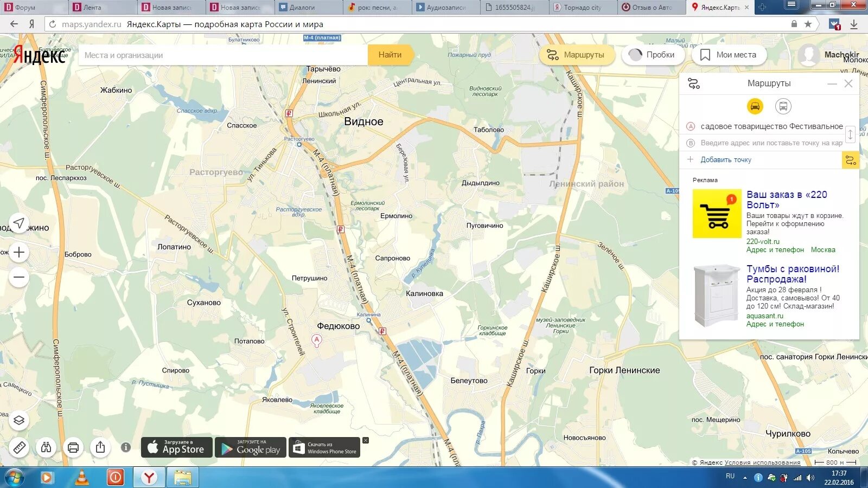Switch to the Аудиозаписи browser tab
Image resolution: width=868 pixels, height=488 pixels.
[446, 8]
